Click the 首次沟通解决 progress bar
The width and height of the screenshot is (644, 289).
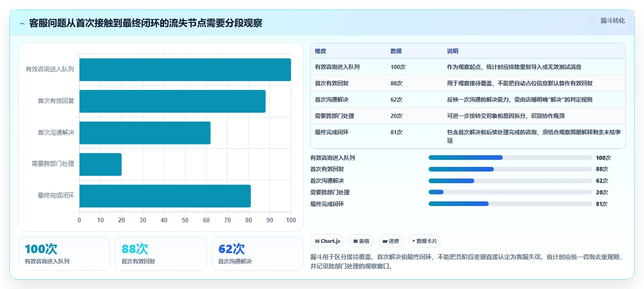click(510, 181)
